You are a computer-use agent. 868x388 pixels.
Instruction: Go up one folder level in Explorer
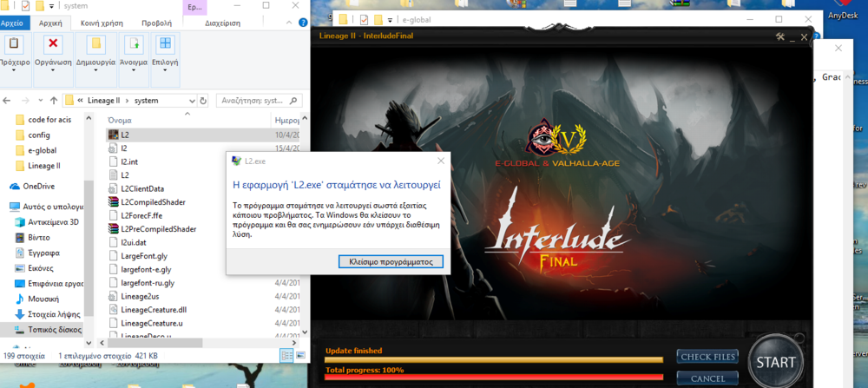[54, 101]
